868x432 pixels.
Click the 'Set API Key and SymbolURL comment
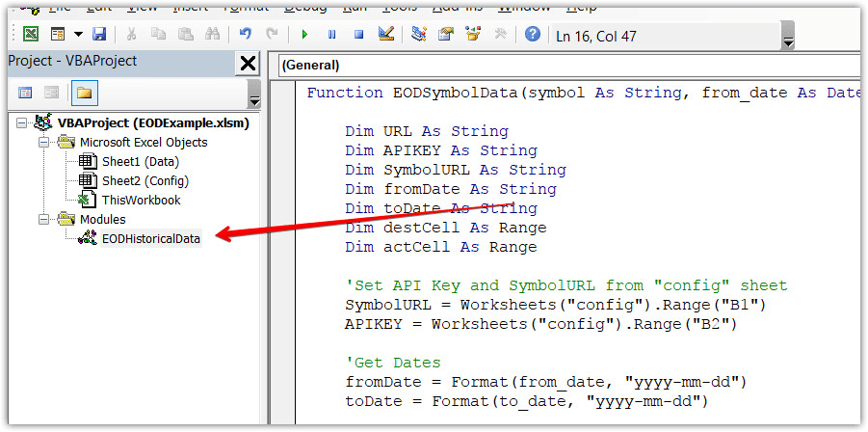pos(566,285)
